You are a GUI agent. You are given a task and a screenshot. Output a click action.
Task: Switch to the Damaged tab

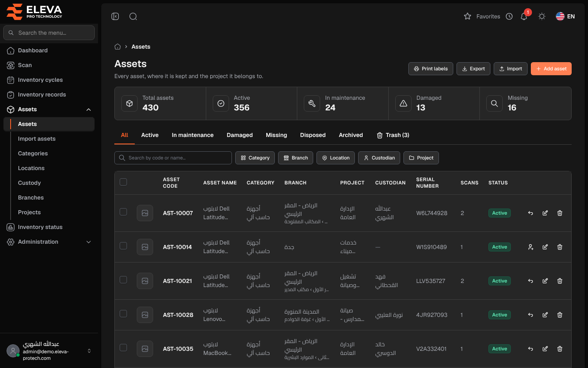point(240,135)
